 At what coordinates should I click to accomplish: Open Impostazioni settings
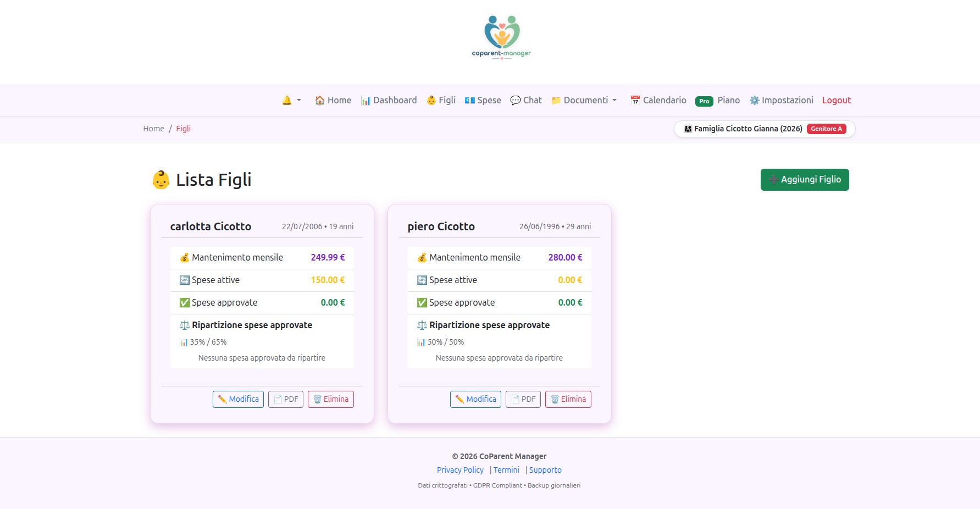click(x=782, y=101)
